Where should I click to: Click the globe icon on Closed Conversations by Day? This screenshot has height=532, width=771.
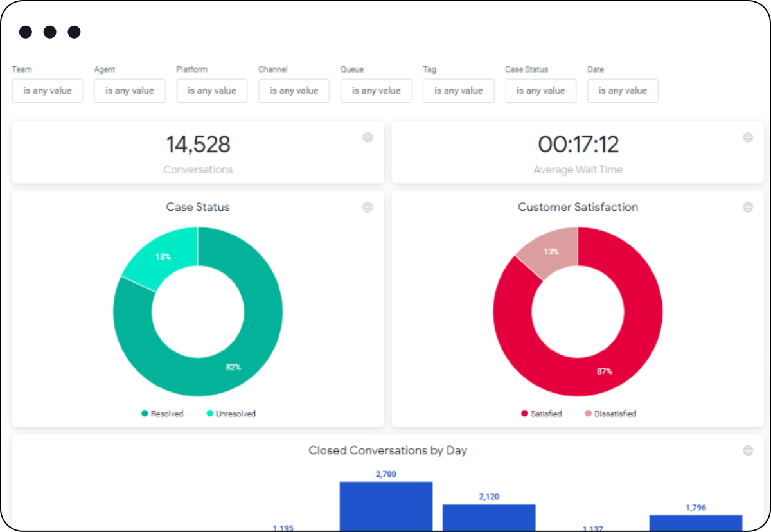(x=748, y=450)
